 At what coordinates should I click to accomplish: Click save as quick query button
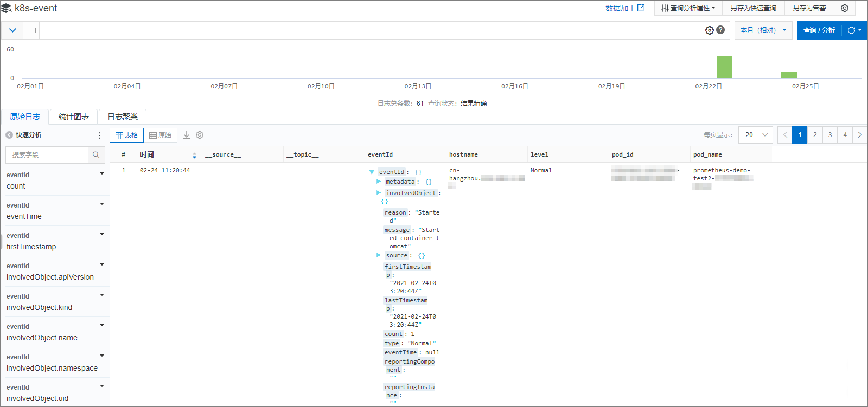point(753,8)
